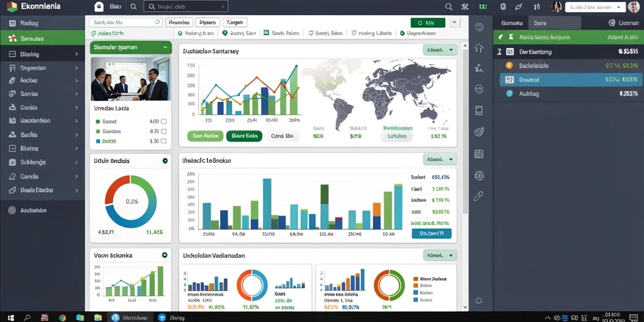Open the gear settings icon in the vertical strip
The width and height of the screenshot is (644, 322).
479,175
